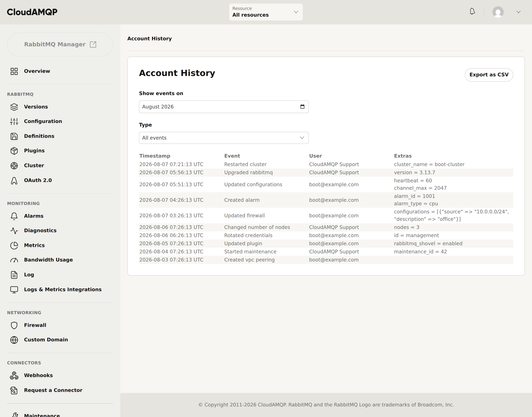Open the notifications bell
This screenshot has width=532, height=417.
pyautogui.click(x=472, y=11)
